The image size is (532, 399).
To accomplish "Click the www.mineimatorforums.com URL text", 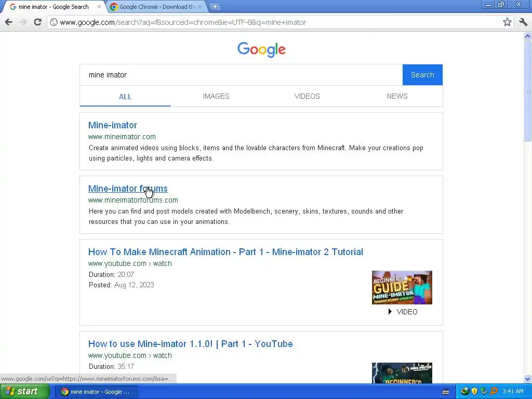I will tap(133, 200).
